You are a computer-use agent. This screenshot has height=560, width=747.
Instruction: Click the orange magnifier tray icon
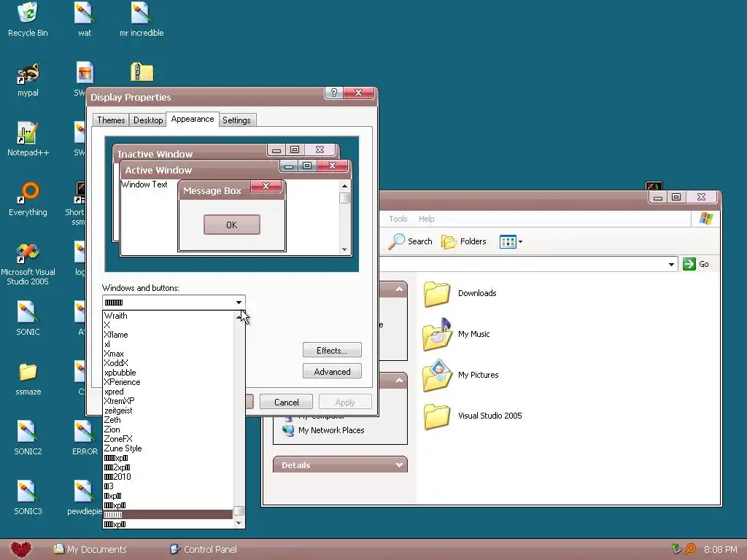690,549
